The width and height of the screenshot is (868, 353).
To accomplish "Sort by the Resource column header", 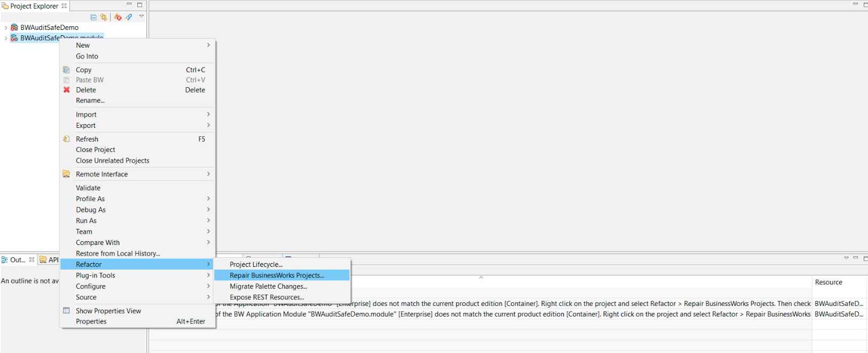I will tap(840, 282).
